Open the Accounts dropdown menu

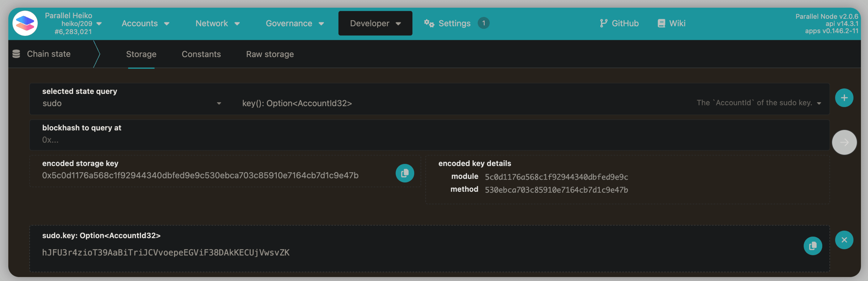coord(145,23)
